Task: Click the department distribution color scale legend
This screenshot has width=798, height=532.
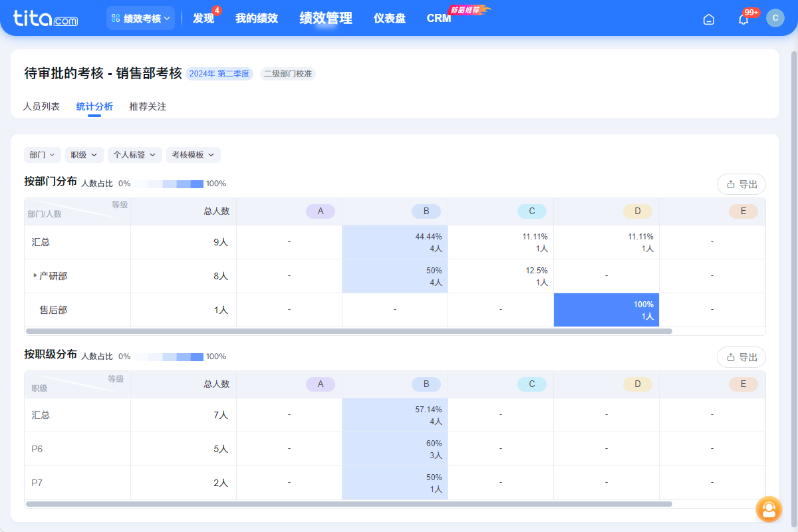Action: (x=168, y=184)
